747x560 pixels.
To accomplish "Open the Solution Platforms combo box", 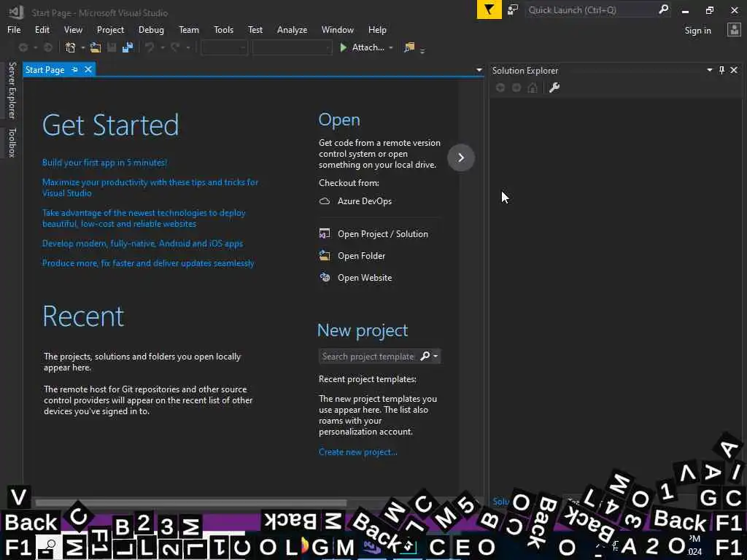I will click(x=292, y=47).
